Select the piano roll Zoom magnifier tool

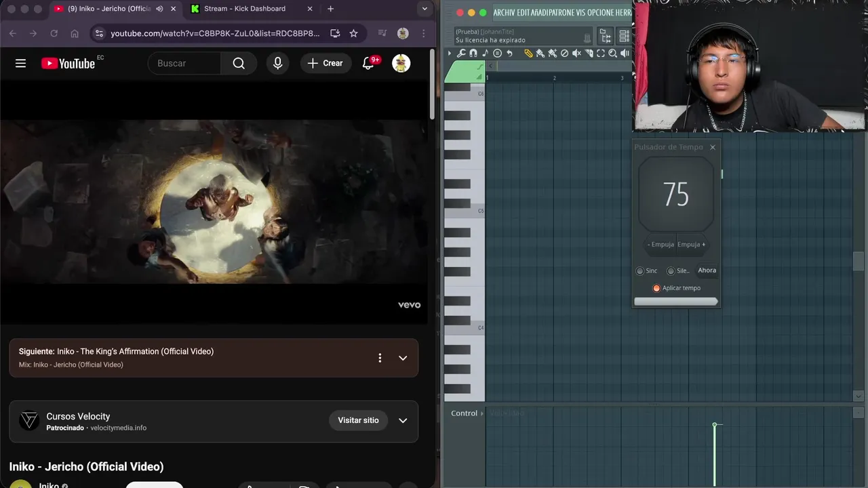[x=612, y=54]
